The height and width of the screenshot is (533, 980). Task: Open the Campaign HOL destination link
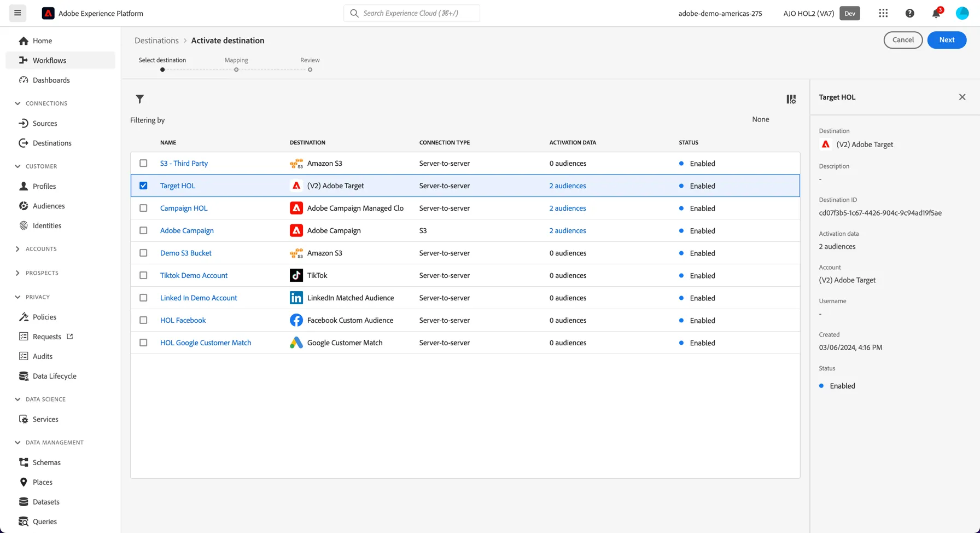[184, 208]
